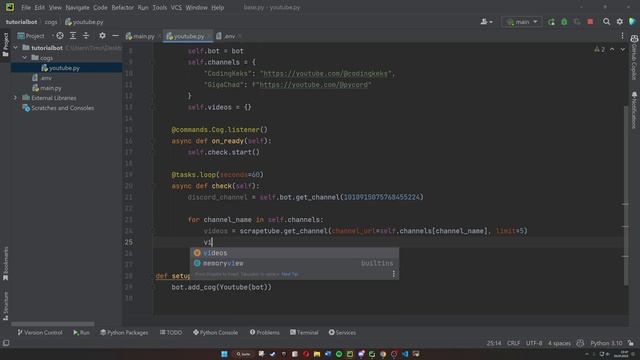Collapse the cogs folder

[x=24, y=58]
